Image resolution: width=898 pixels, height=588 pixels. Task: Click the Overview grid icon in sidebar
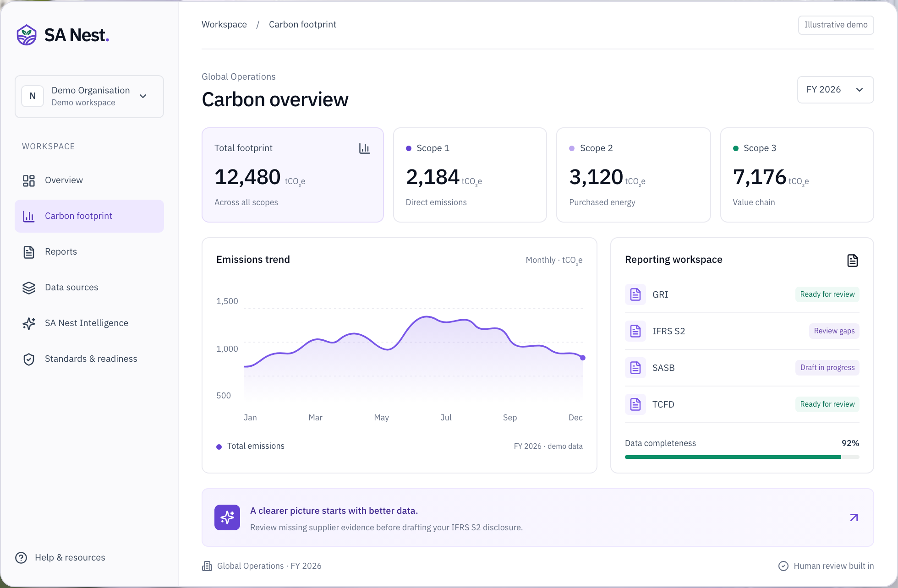tap(29, 180)
